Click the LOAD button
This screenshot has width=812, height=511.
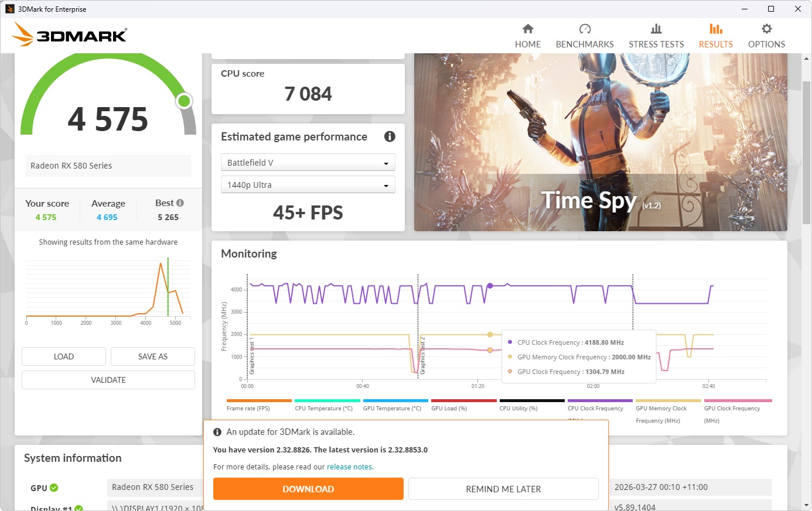(64, 356)
